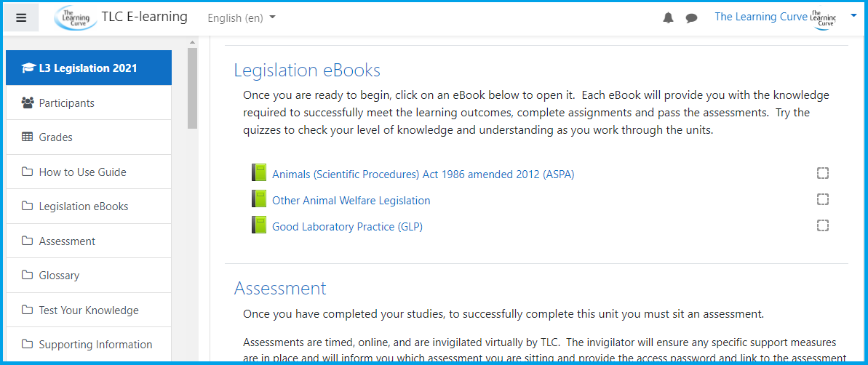Image resolution: width=868 pixels, height=365 pixels.
Task: Click the book icon for Other Animal Welfare Legislation
Action: [259, 199]
